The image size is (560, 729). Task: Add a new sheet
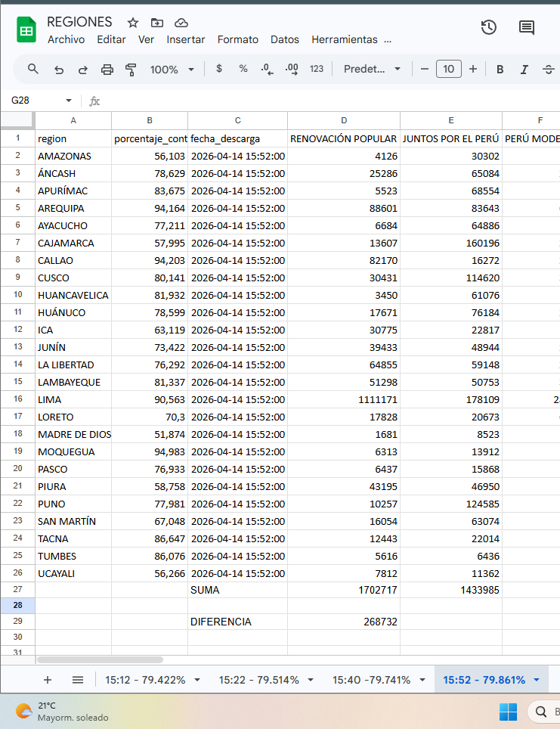click(48, 680)
